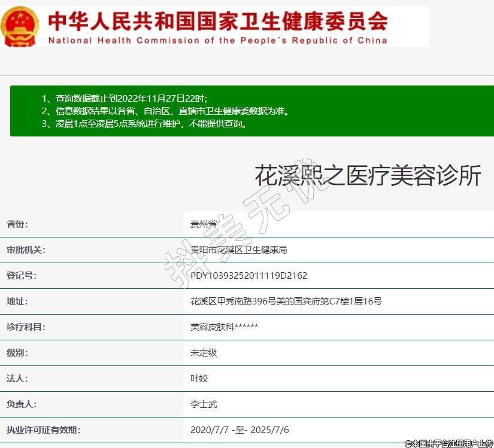The height and width of the screenshot is (448, 494).
Task: Click the 审批机关 row label
Action: 26,250
